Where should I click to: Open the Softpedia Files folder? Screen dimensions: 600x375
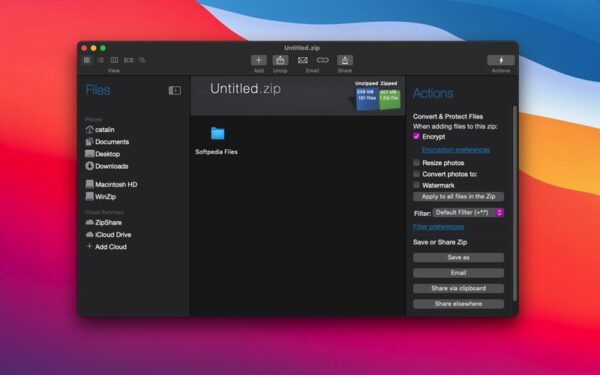(x=217, y=134)
